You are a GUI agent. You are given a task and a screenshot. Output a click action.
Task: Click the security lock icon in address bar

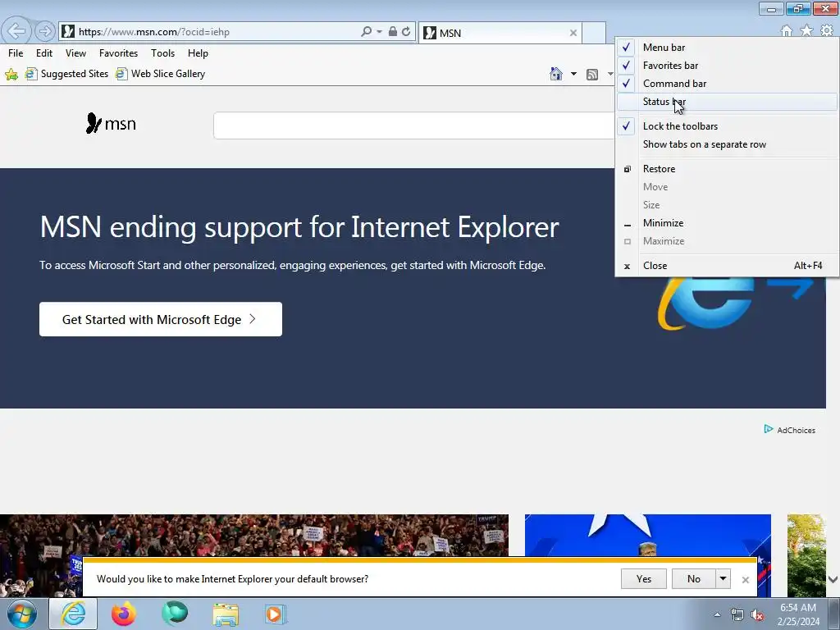tap(393, 32)
